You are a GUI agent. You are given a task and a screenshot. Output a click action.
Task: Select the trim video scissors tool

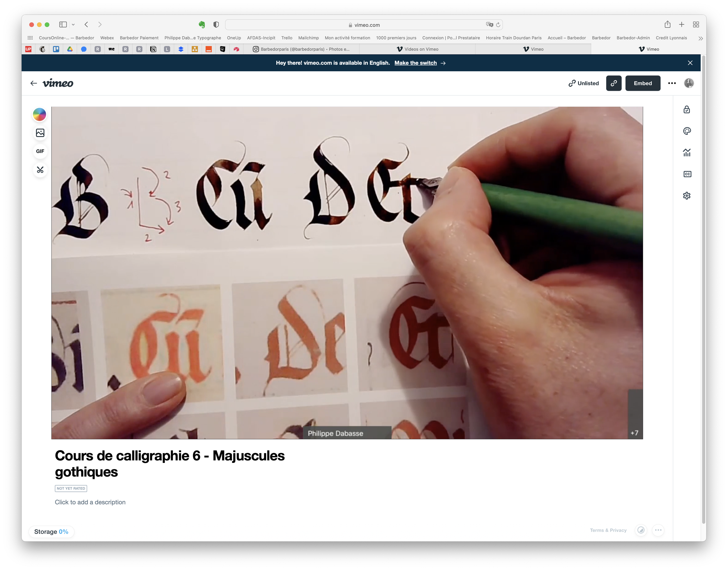pyautogui.click(x=40, y=170)
